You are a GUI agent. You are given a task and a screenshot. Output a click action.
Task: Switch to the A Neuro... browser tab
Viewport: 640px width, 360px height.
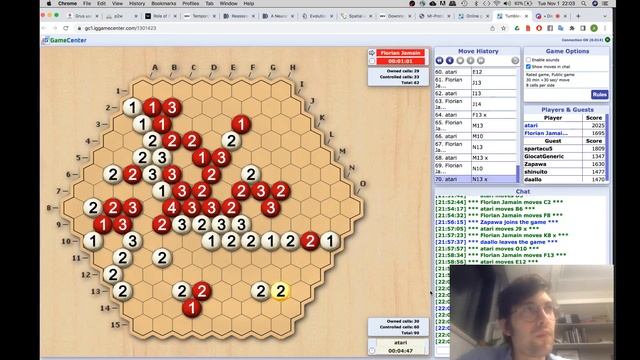278,16
